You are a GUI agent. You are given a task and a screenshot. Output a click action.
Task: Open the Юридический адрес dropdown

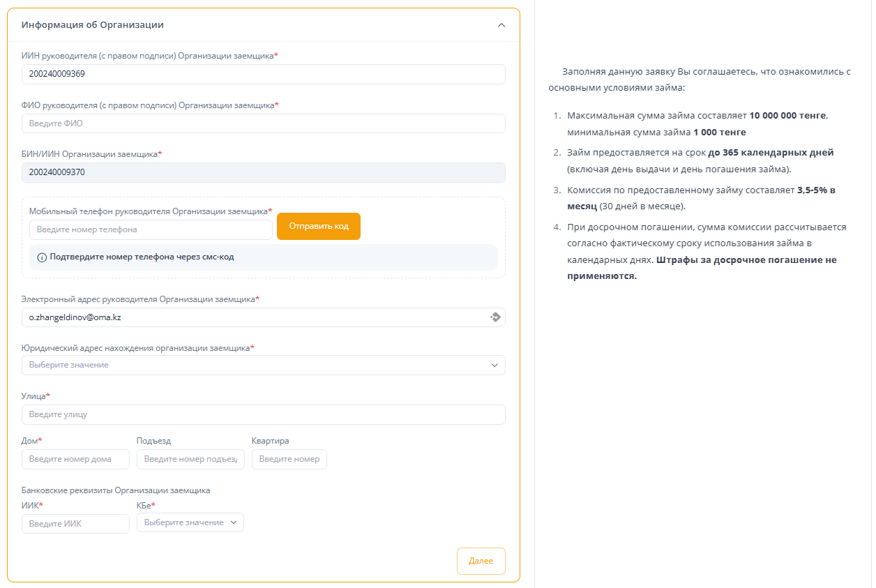pyautogui.click(x=264, y=365)
